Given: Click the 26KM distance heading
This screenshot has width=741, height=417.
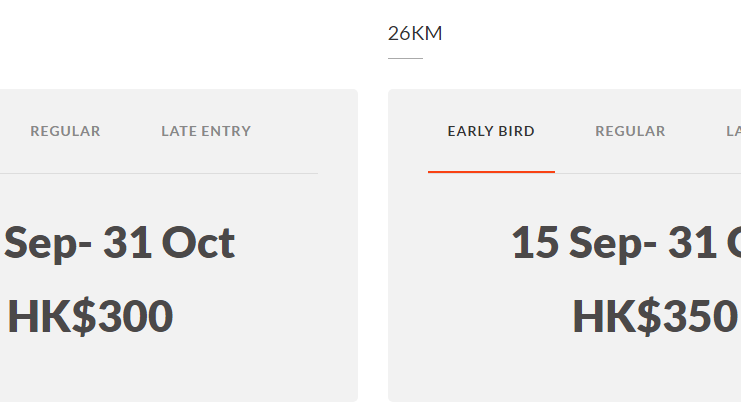Looking at the screenshot, I should 415,34.
